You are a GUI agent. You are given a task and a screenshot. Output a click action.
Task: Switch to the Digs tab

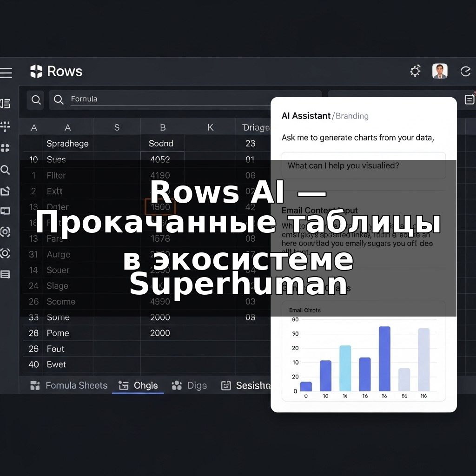click(189, 385)
